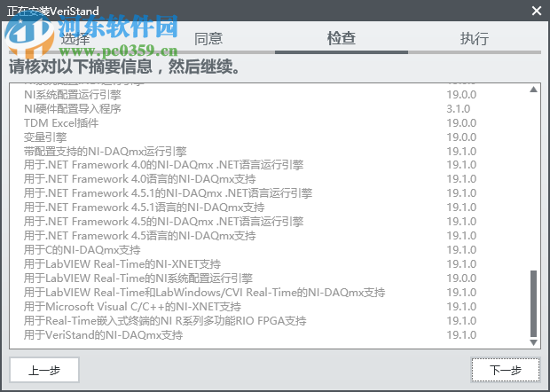Click the 下一步 next button
Image resolution: width=550 pixels, height=392 pixels.
coord(505,370)
